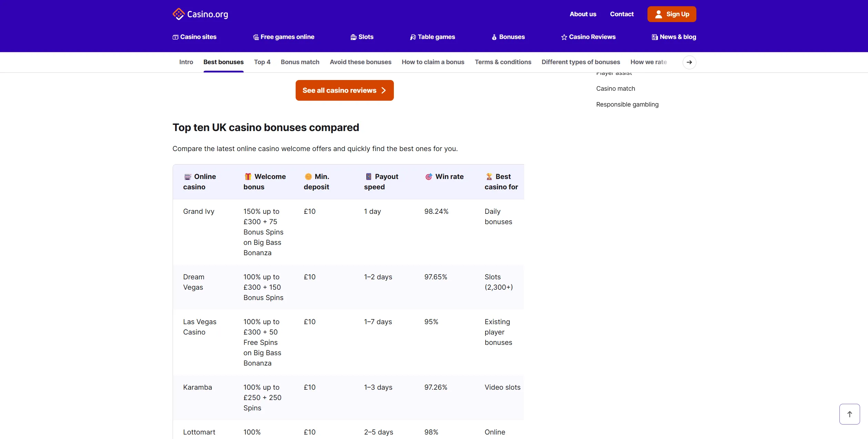Open the Casino sites menu

tap(194, 37)
